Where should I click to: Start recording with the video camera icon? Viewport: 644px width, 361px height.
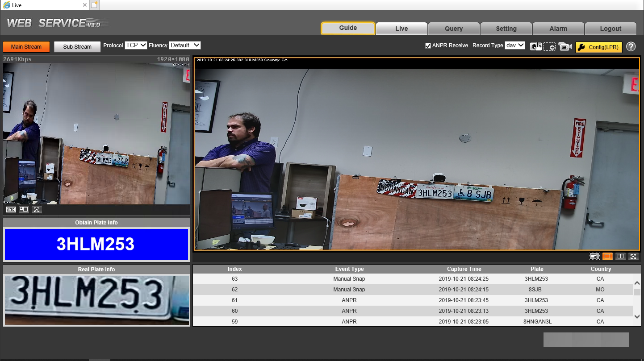click(x=565, y=47)
